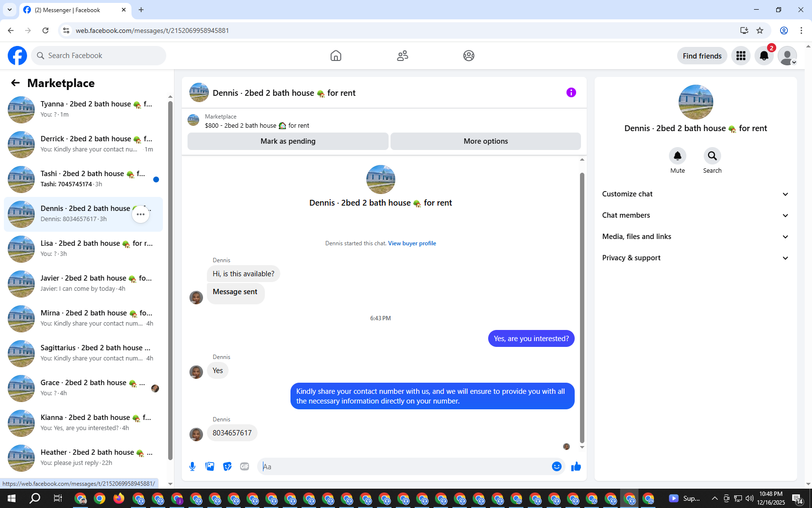The width and height of the screenshot is (812, 508).
Task: Choose a GIF for the message
Action: [x=245, y=466]
